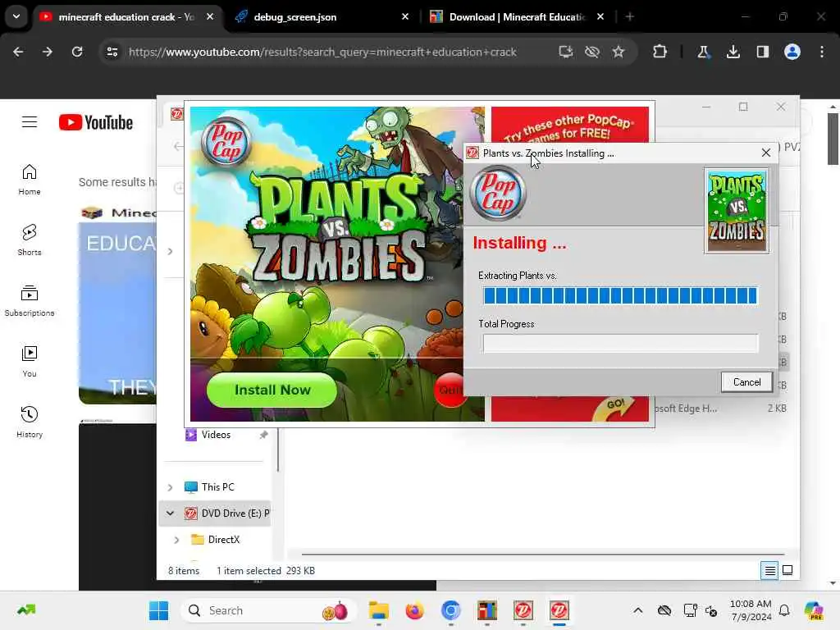Go forward in browser history
This screenshot has height=630, width=840.
coord(47,52)
